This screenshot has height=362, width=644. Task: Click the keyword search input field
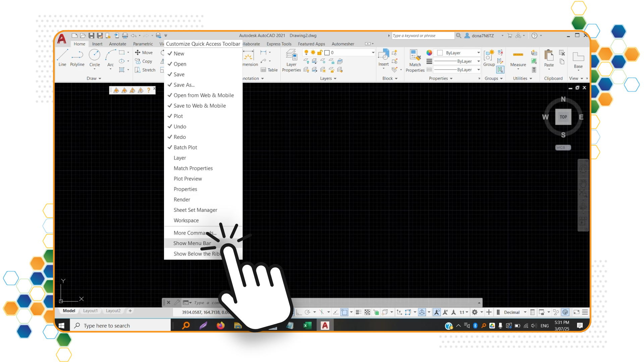(423, 36)
